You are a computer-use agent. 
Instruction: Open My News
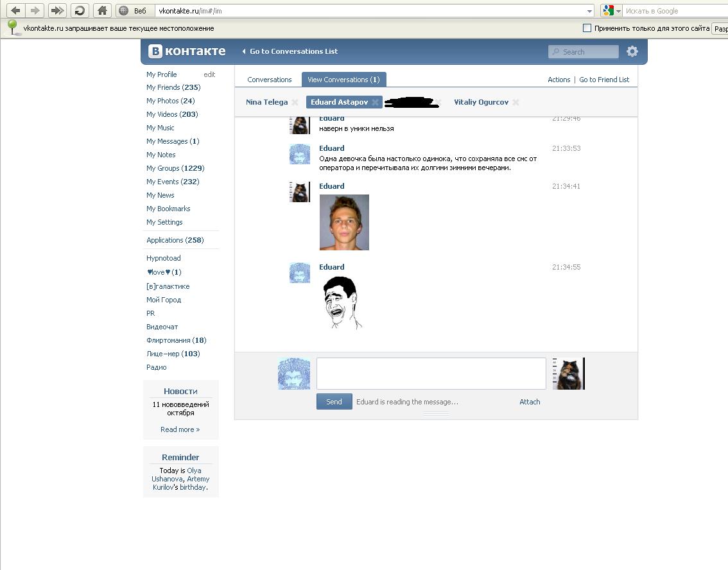[x=160, y=195]
